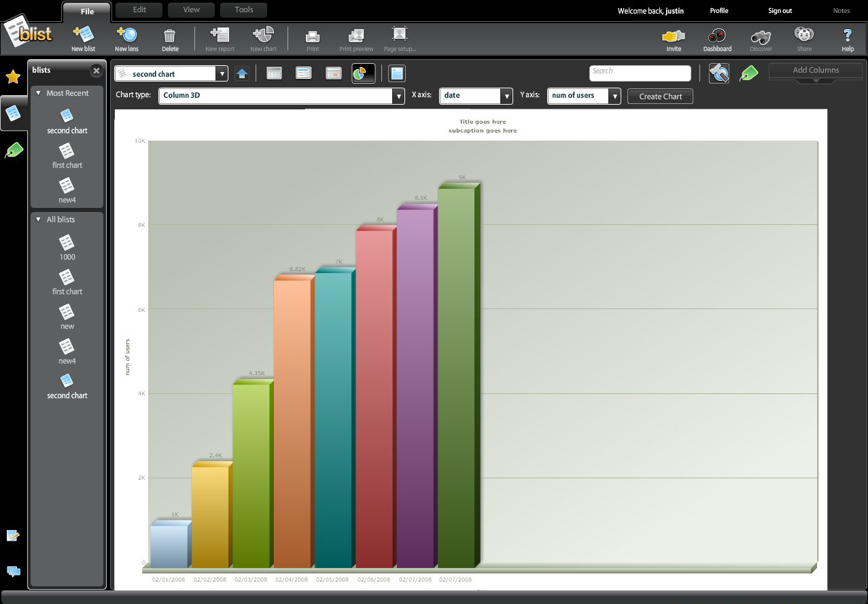This screenshot has height=604, width=868.
Task: Click the orange 6.82K bar
Action: 294,421
